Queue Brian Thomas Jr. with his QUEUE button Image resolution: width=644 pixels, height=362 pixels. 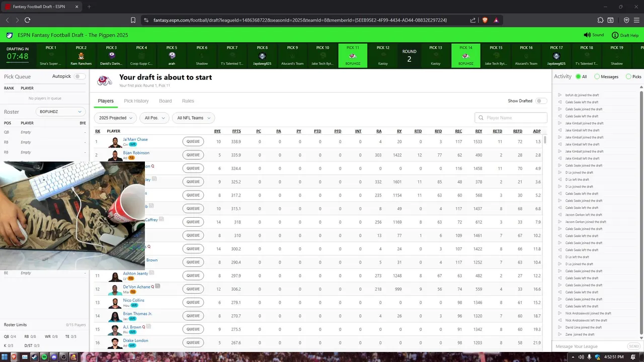193,316
